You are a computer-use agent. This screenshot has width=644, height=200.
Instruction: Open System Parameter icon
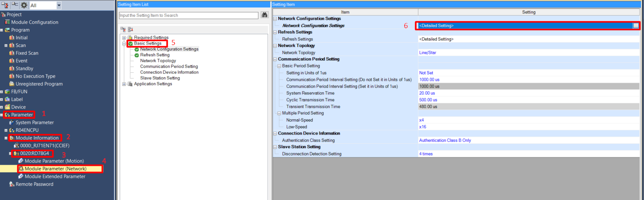(x=12, y=122)
